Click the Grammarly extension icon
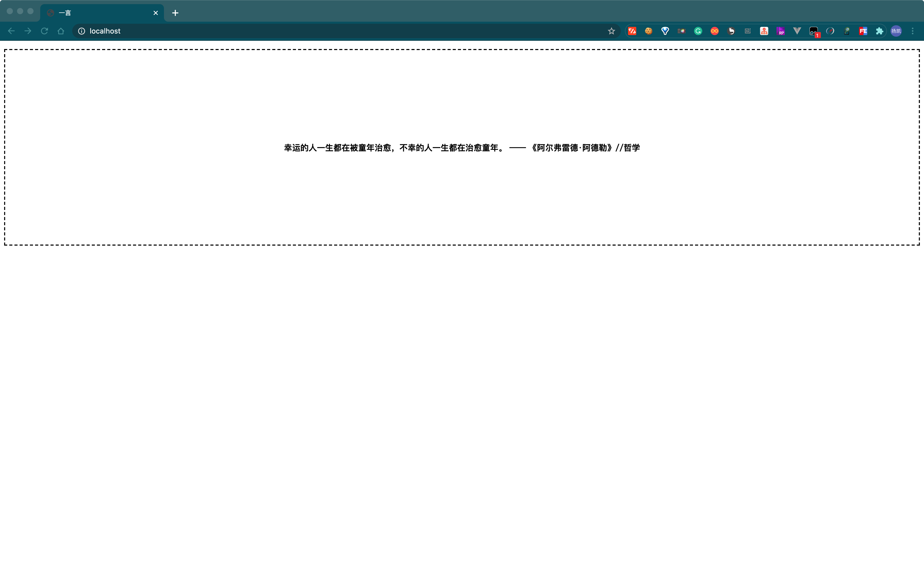The width and height of the screenshot is (924, 566). tap(698, 31)
